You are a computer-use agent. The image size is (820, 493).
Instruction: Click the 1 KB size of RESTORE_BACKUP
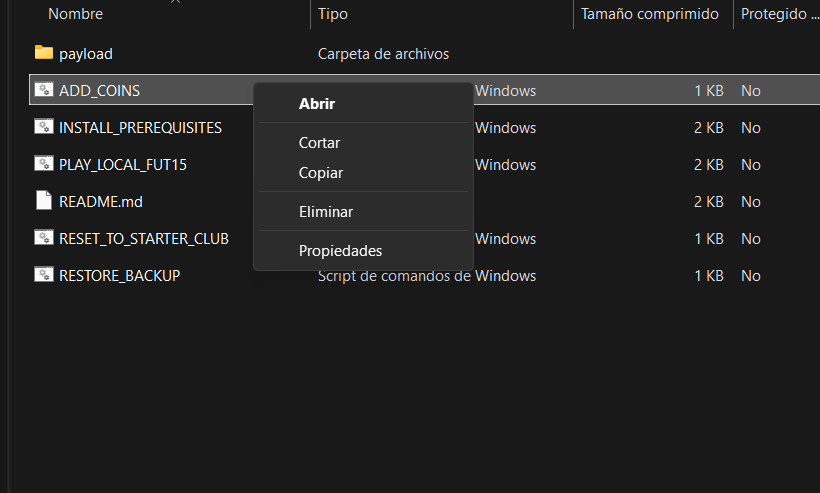pos(709,276)
